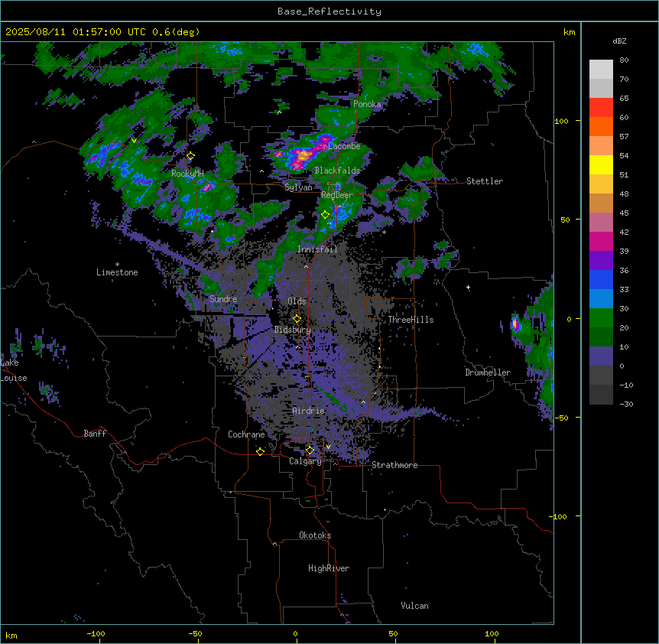This screenshot has height=644, width=659.
Task: Click the yellow V marker northwest of RockyMH
Action: (134, 141)
